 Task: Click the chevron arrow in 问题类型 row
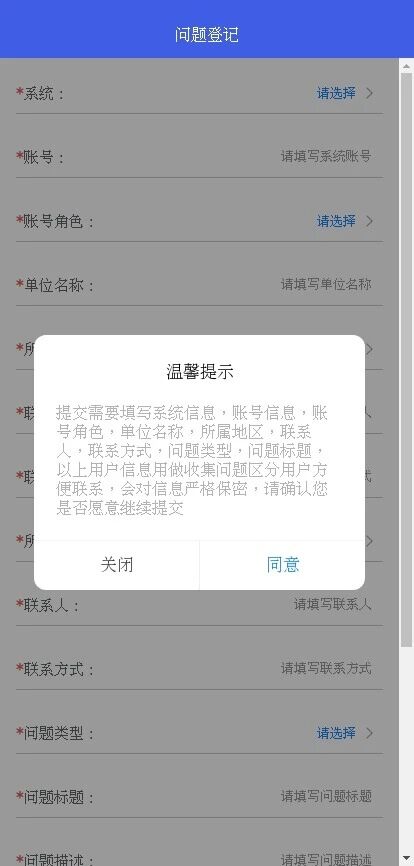[369, 733]
